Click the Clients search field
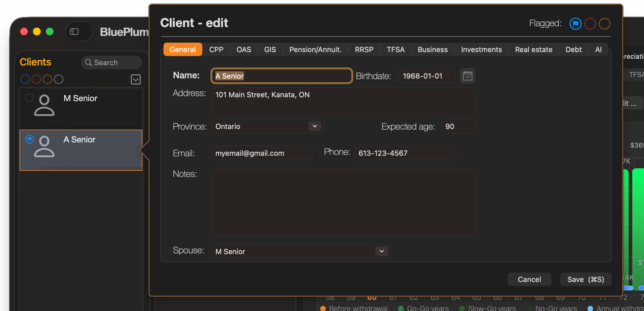Image resolution: width=644 pixels, height=311 pixels. pyautogui.click(x=112, y=62)
